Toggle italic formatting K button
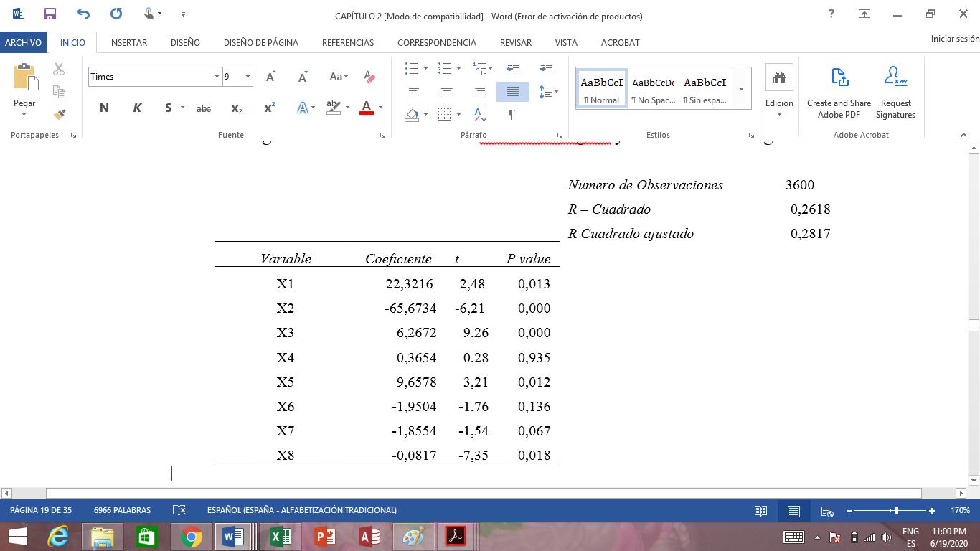This screenshot has width=980, height=551. pos(137,108)
